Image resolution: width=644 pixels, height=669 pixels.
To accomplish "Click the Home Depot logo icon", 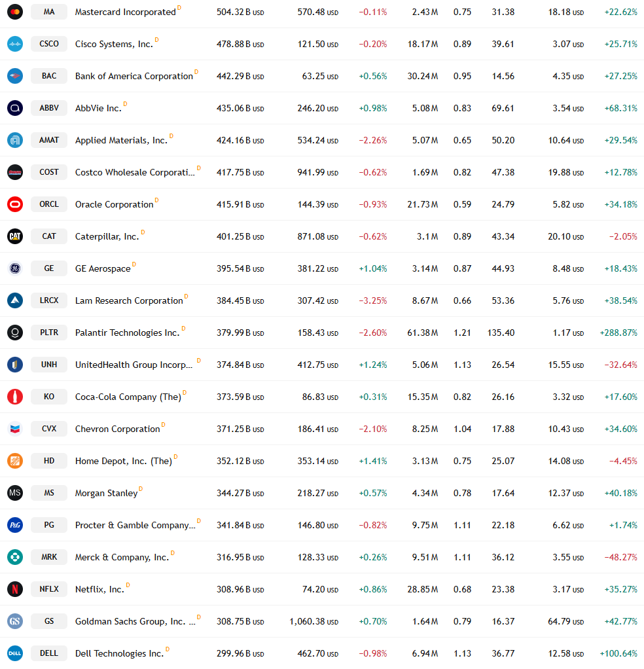I will coord(15,461).
